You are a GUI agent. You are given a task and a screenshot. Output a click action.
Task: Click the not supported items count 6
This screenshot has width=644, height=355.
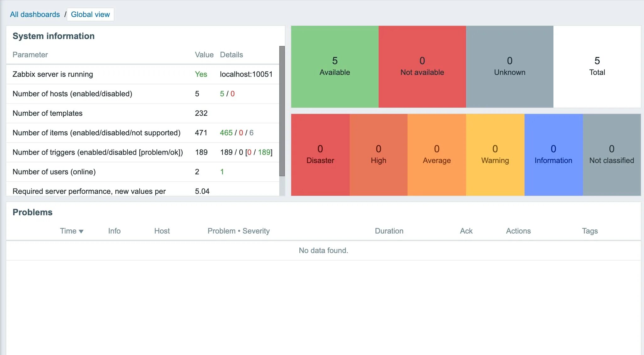point(251,133)
